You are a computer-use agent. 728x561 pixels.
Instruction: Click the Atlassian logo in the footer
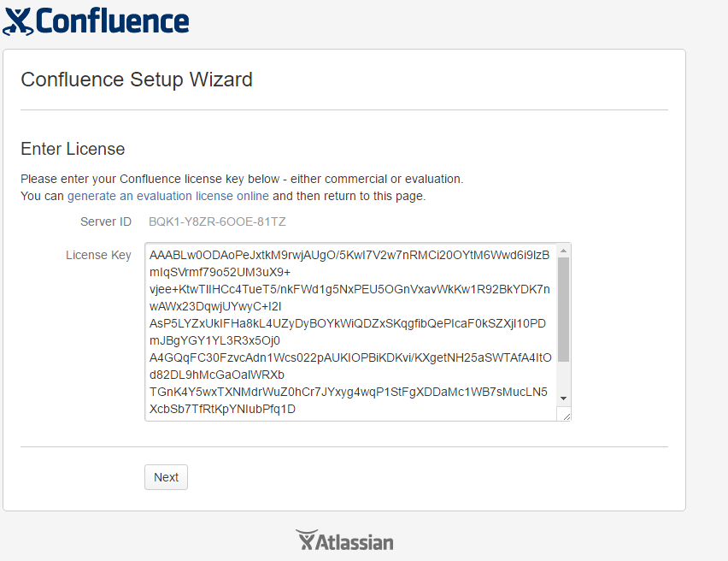tap(344, 540)
